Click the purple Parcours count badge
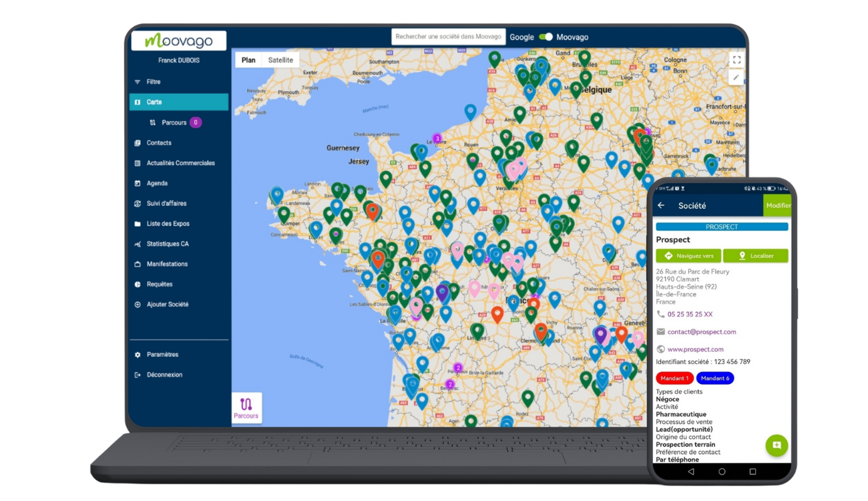 196,122
